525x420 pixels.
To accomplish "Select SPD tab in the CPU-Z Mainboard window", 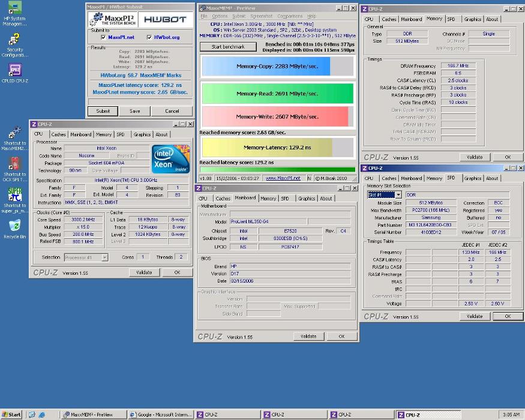I will tap(285, 199).
